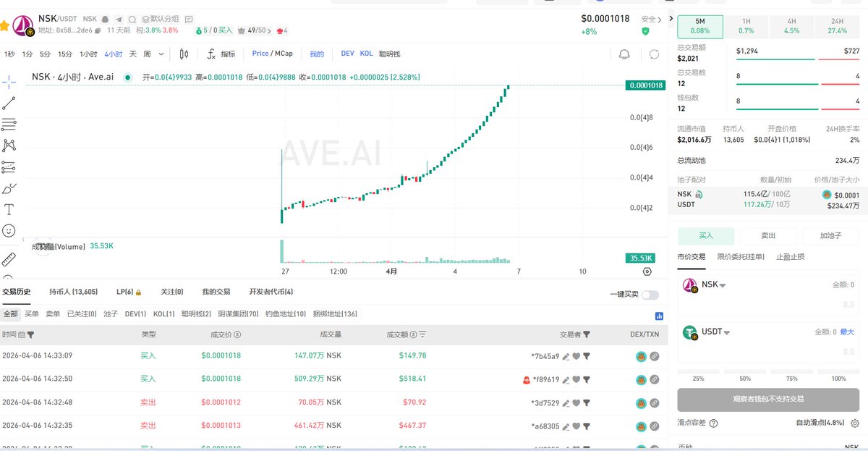Open the comment bubble icon in header

(x=188, y=19)
